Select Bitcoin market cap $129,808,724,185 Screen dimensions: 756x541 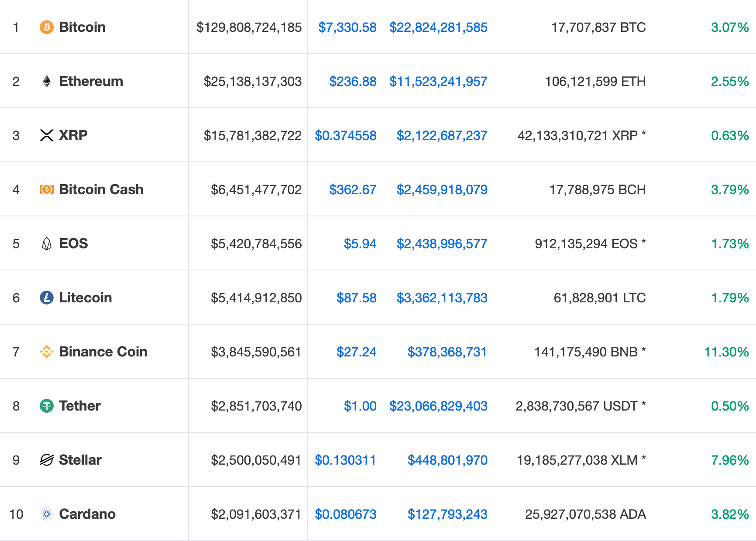(x=249, y=27)
